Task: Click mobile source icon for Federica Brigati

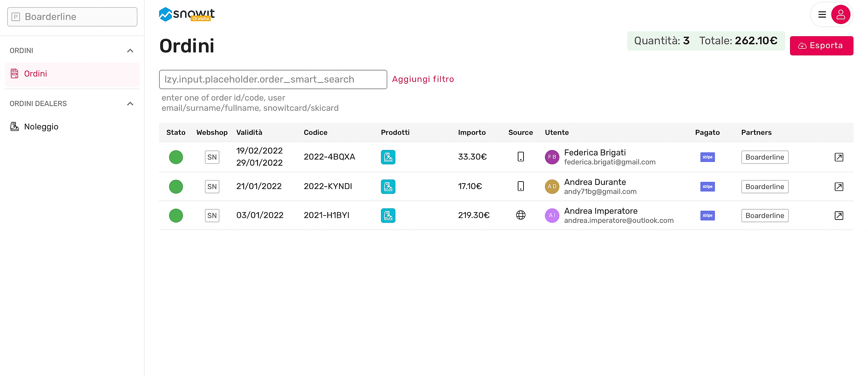Action: click(x=520, y=157)
